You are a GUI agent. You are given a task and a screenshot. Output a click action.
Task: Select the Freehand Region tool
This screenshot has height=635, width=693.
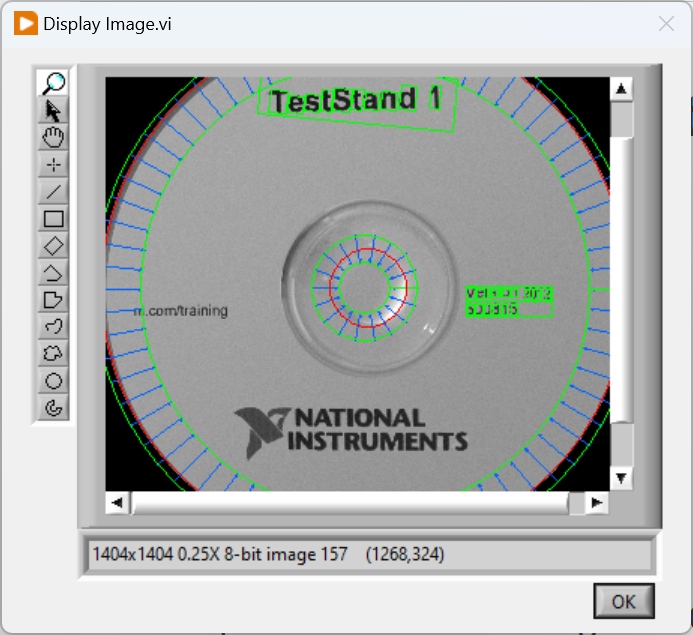[x=53, y=354]
